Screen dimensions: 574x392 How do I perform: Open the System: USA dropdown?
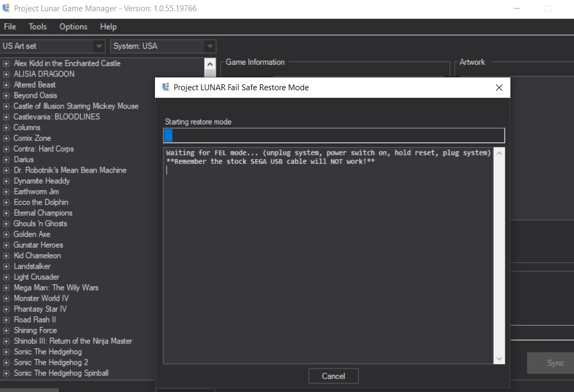pyautogui.click(x=210, y=46)
